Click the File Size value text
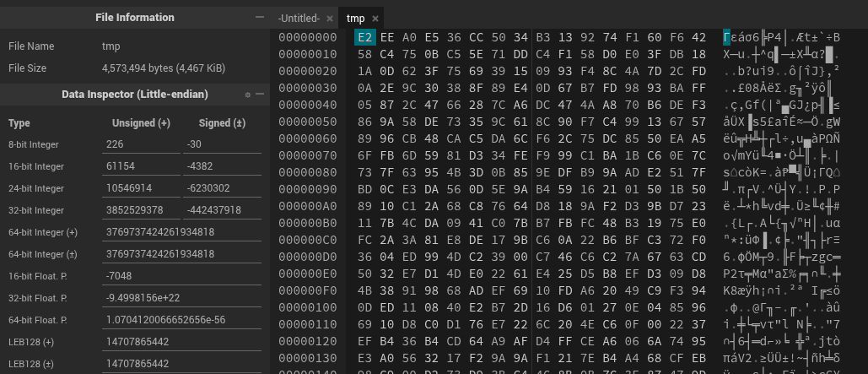This screenshot has height=374, width=868. [152, 68]
